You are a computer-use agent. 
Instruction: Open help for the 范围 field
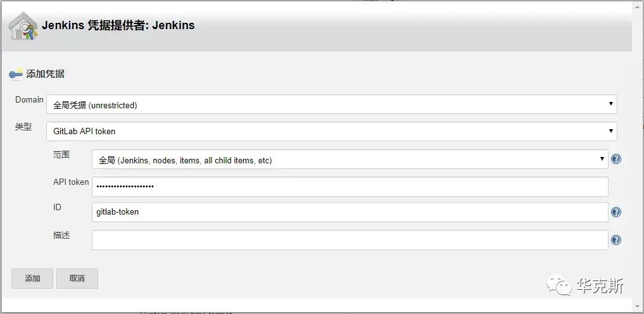click(x=616, y=159)
